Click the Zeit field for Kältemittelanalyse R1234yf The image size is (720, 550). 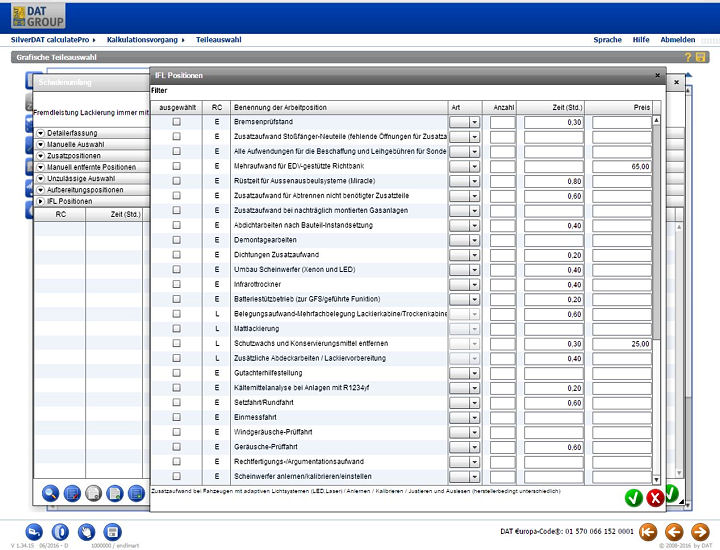pyautogui.click(x=553, y=388)
